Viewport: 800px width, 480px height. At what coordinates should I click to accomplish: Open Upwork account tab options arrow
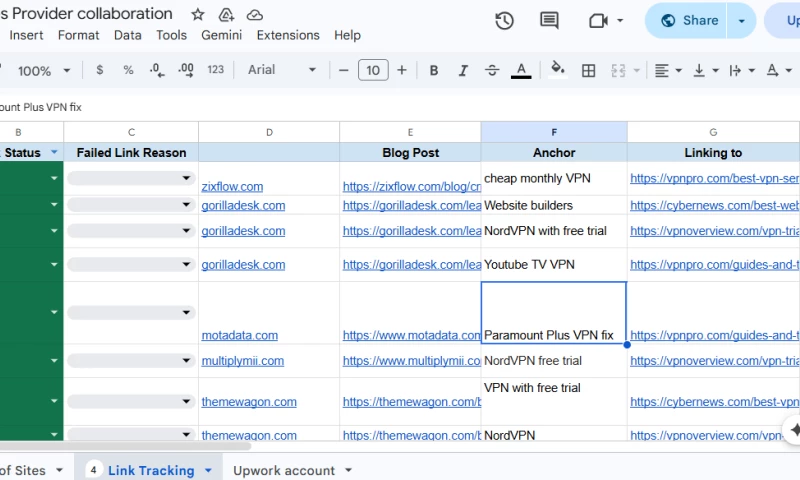coord(348,470)
